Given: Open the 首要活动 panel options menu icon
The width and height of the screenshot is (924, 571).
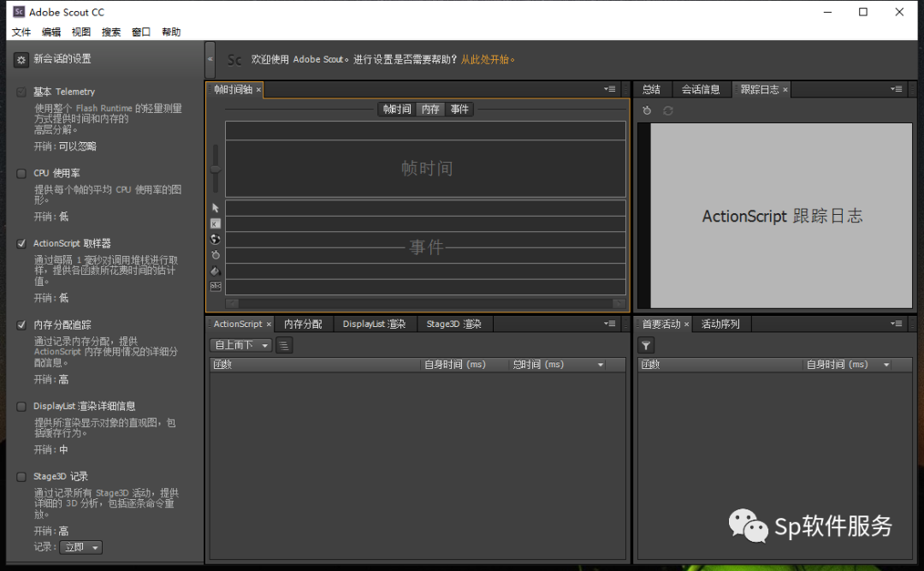Looking at the screenshot, I should (897, 324).
